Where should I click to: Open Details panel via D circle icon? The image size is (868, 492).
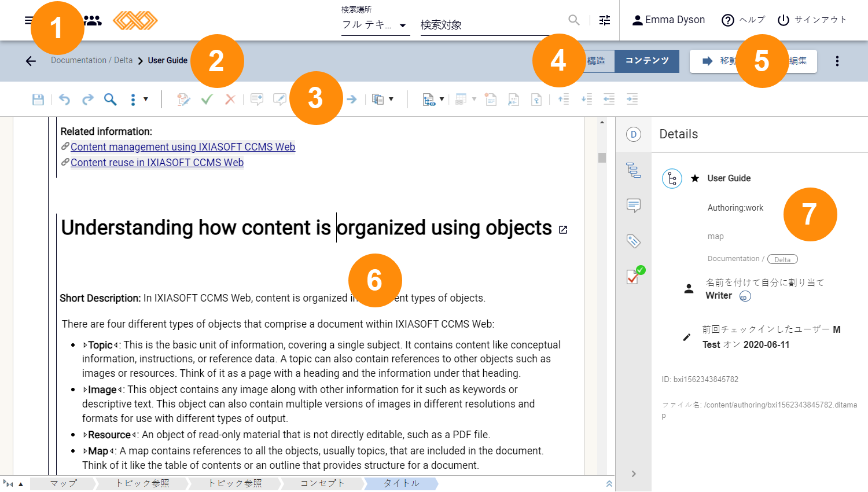click(x=634, y=134)
